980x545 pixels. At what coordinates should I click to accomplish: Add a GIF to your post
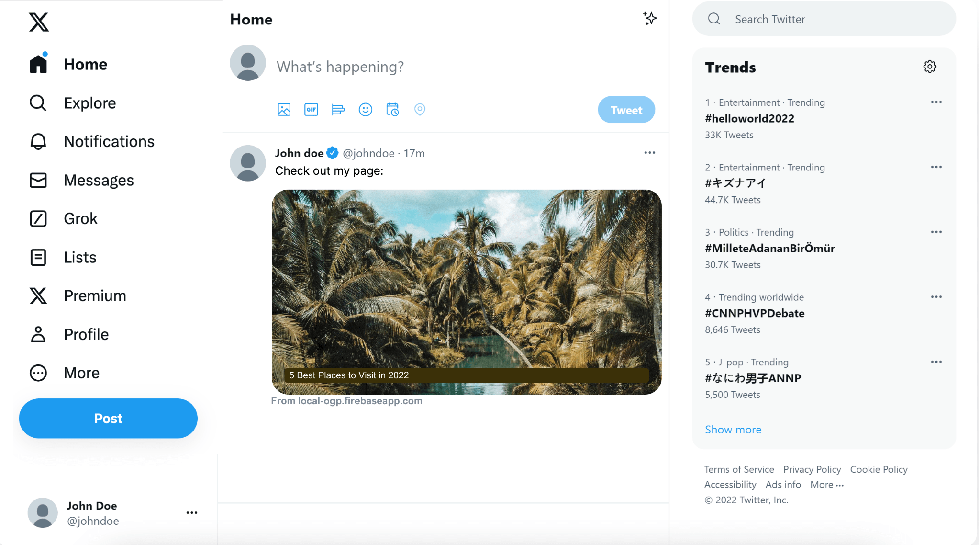pos(311,109)
